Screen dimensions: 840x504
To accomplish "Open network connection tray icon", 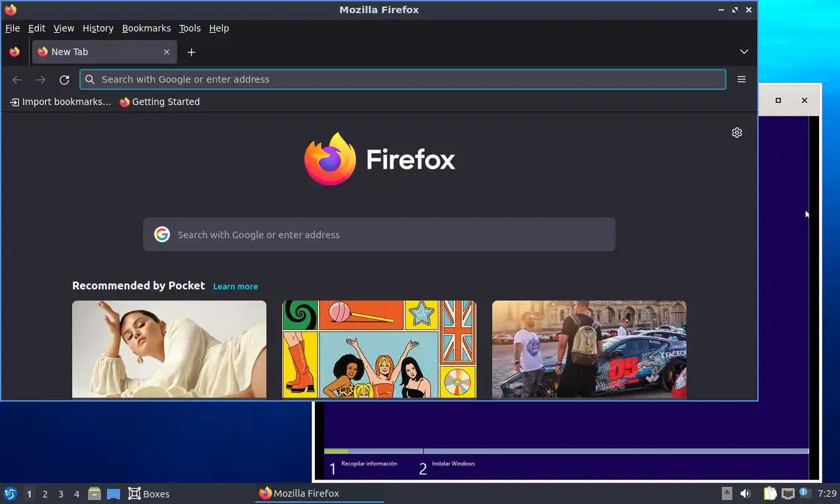I will tap(787, 493).
